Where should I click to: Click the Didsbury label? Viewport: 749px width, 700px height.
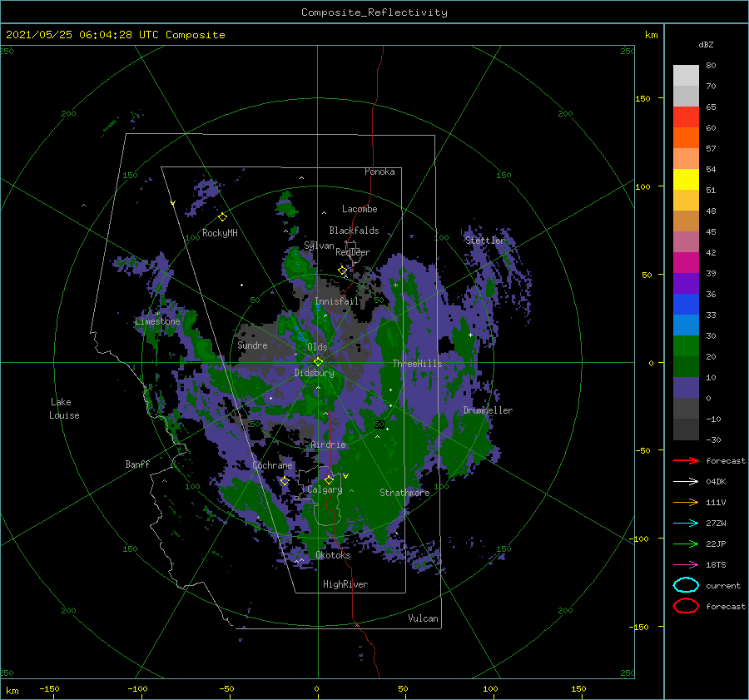315,373
